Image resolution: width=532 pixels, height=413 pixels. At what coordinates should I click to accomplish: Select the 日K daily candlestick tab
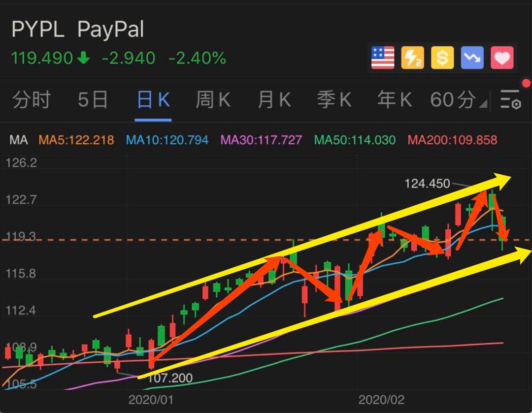pyautogui.click(x=153, y=100)
